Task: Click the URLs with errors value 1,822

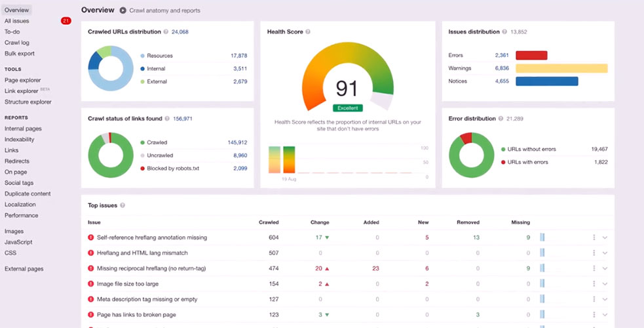Action: pos(601,162)
